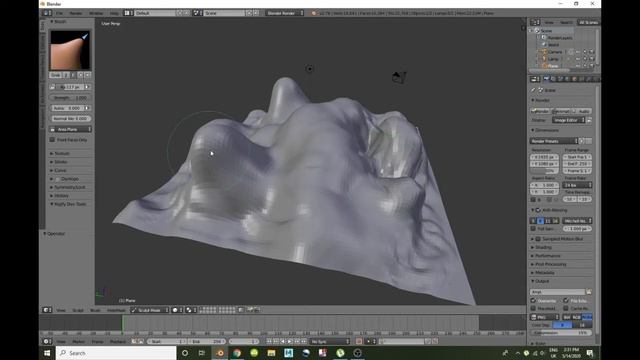Viewport: 640px width, 360px height.
Task: Open the Image Editor display dropdown
Action: pos(569,120)
